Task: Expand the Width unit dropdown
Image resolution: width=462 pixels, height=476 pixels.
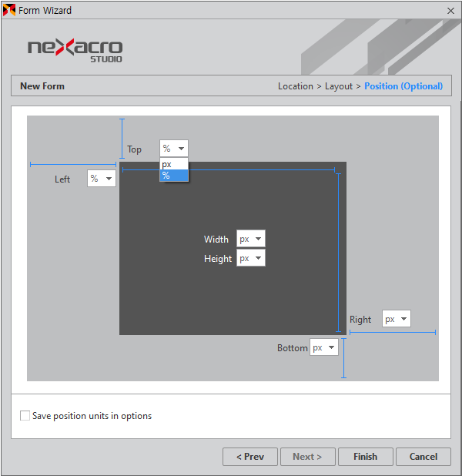Action: (x=251, y=239)
